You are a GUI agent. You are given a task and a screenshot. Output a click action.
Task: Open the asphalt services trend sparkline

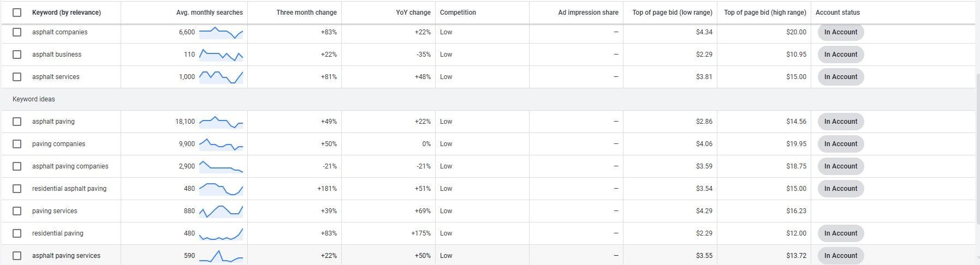point(221,77)
